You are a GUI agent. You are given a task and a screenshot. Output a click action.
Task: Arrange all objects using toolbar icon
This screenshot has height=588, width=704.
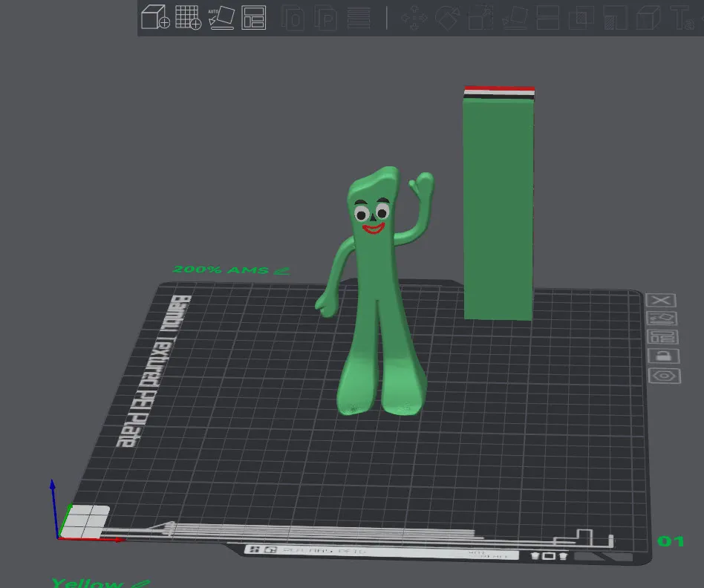click(254, 18)
